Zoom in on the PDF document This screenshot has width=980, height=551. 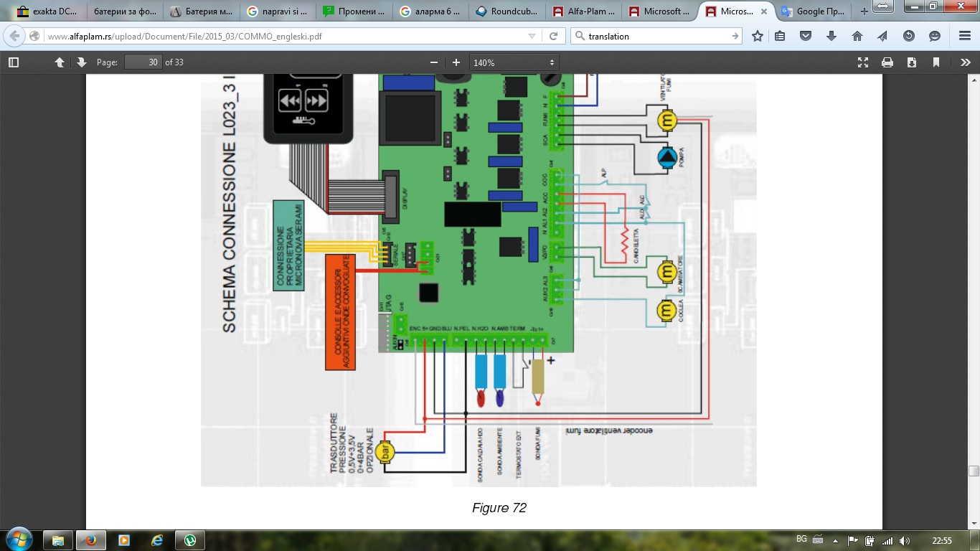click(x=456, y=62)
